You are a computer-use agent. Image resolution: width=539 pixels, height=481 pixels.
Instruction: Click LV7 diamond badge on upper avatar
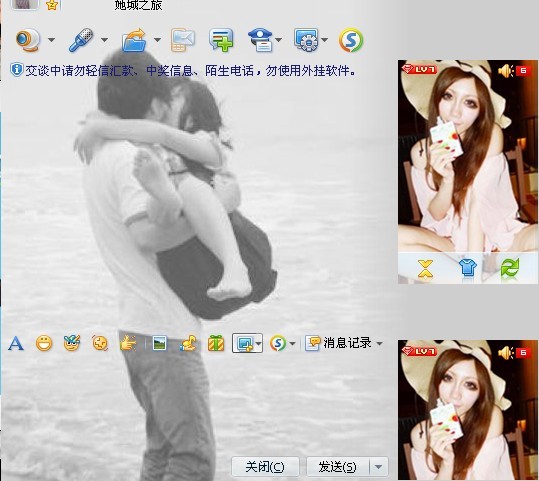click(x=419, y=69)
